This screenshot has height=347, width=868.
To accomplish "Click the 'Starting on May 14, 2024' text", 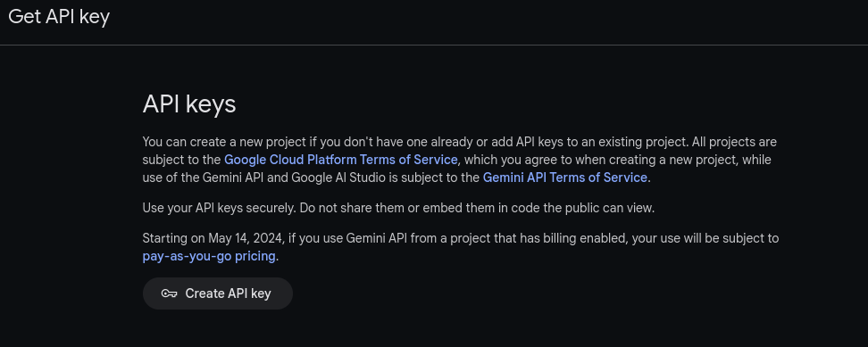I will (x=213, y=238).
